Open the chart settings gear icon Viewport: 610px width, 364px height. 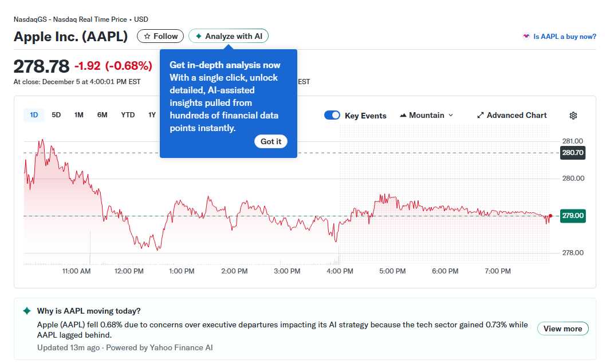pos(573,116)
